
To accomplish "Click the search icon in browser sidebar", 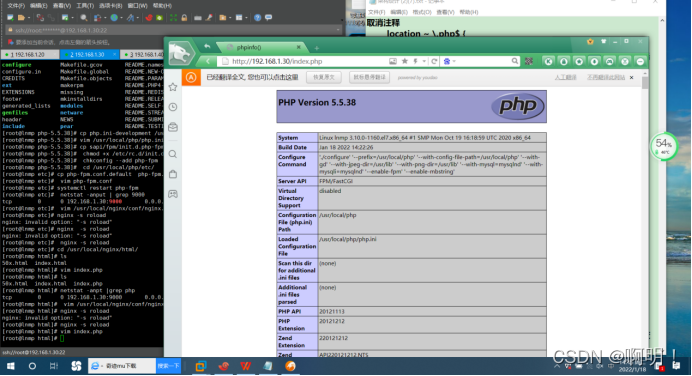I will click(x=173, y=154).
